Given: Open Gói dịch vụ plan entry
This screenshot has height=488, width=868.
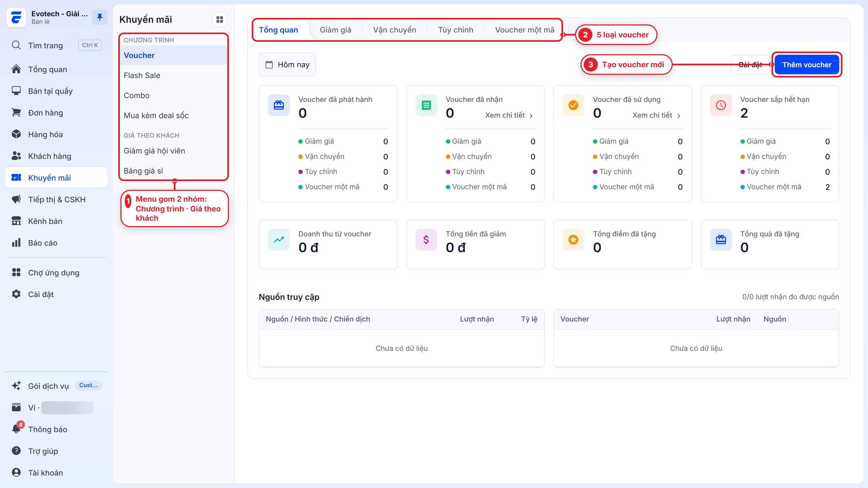Looking at the screenshot, I should click(x=56, y=386).
